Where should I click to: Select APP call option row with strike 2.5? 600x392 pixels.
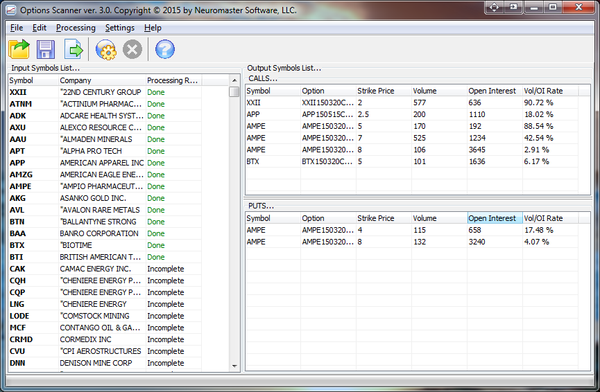point(412,114)
